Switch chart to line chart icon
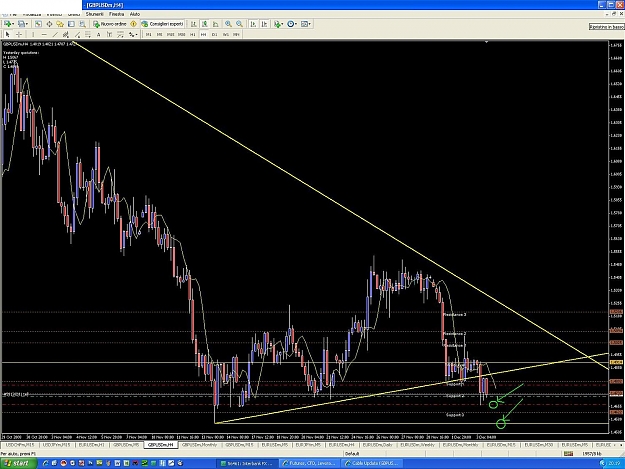625x469 pixels. click(216, 24)
